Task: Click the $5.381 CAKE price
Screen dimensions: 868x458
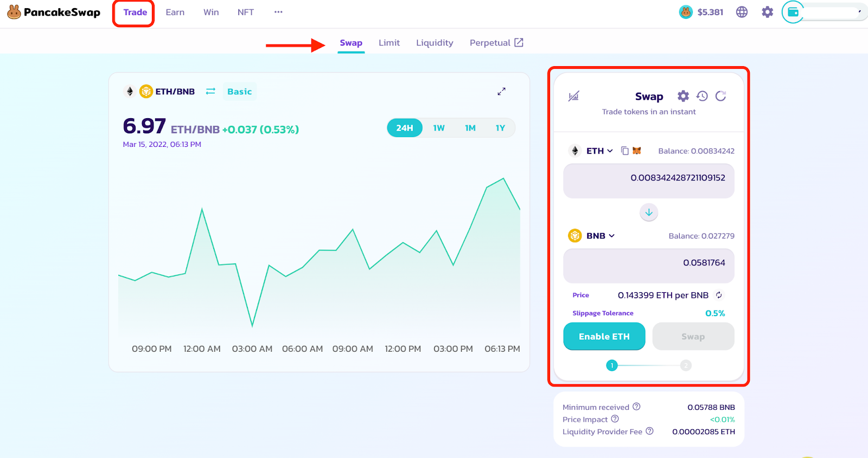Action: click(710, 12)
